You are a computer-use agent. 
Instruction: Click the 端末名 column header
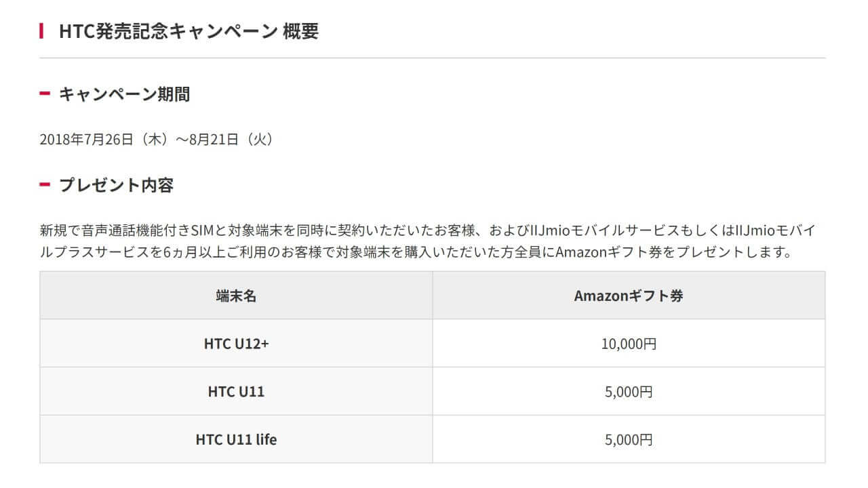click(236, 296)
